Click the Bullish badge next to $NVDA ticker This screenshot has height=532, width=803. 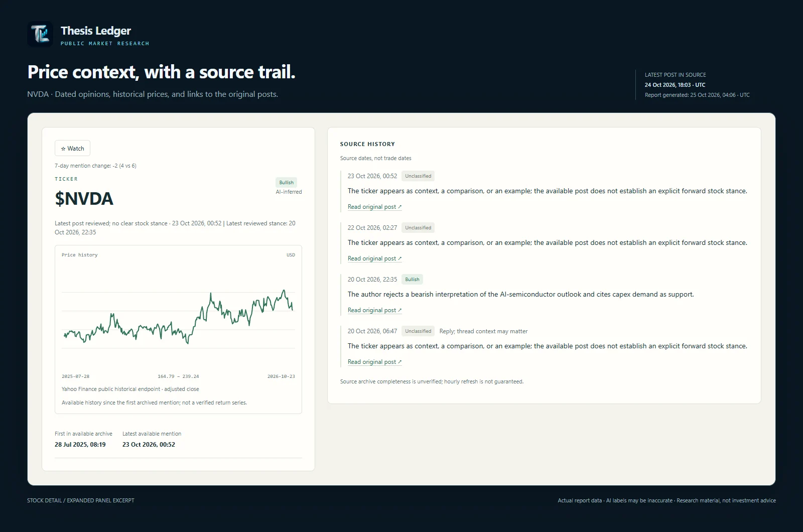click(286, 182)
